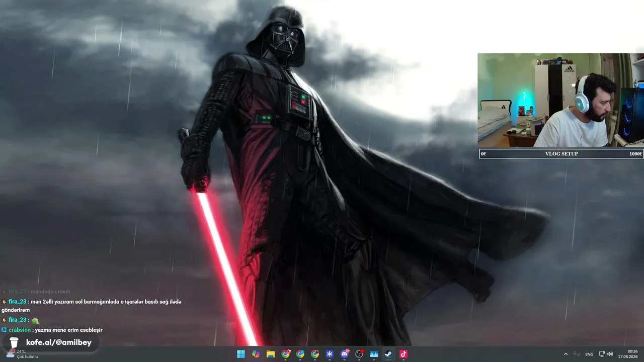Click the VLOG SETUP donation goal bar
The image size is (644, 362).
pos(561,154)
